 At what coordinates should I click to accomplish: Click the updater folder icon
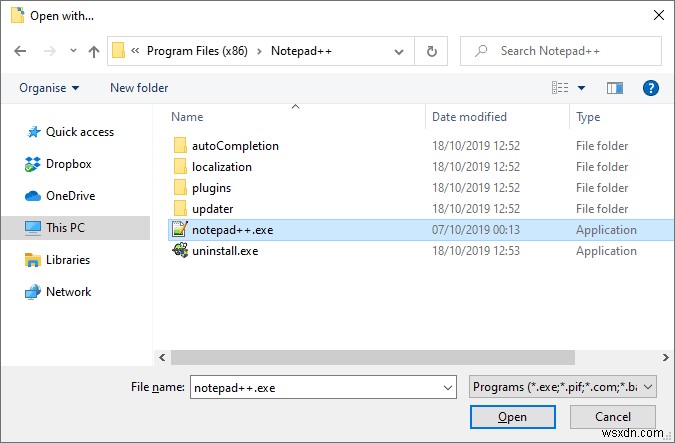point(180,208)
